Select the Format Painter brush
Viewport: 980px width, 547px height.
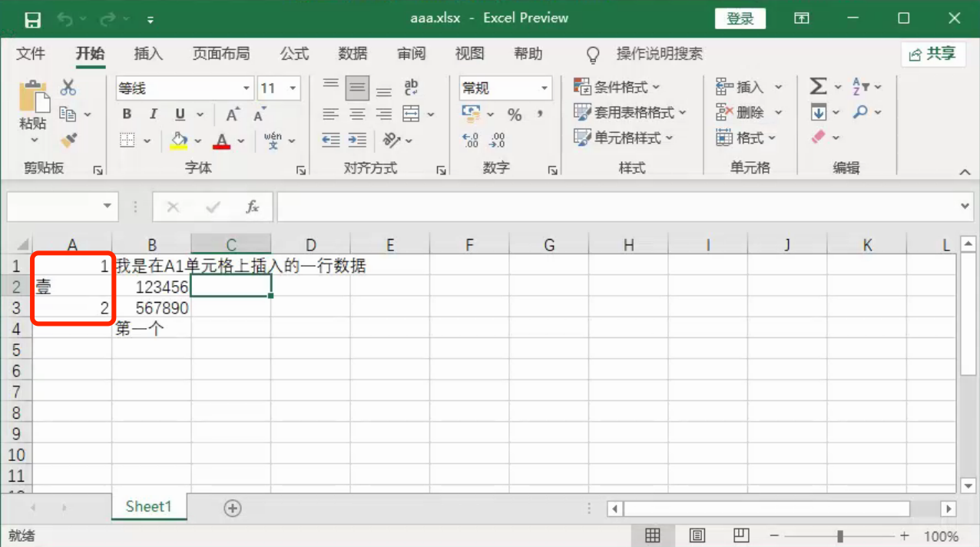coord(68,139)
